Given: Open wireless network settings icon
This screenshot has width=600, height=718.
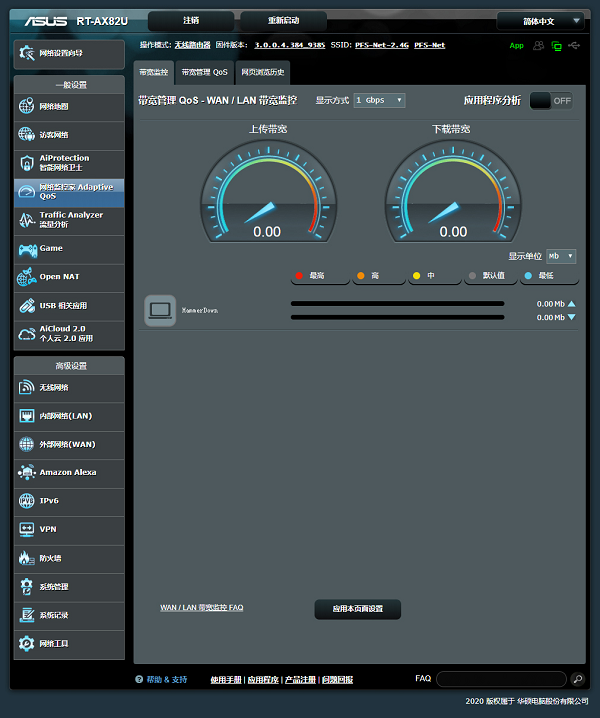Looking at the screenshot, I should tap(27, 387).
